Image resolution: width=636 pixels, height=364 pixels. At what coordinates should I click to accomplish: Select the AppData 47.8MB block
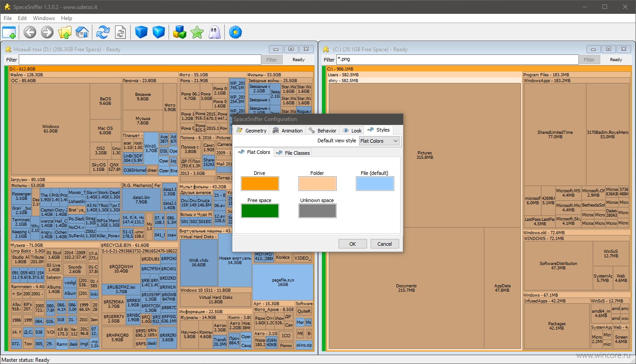(x=503, y=288)
